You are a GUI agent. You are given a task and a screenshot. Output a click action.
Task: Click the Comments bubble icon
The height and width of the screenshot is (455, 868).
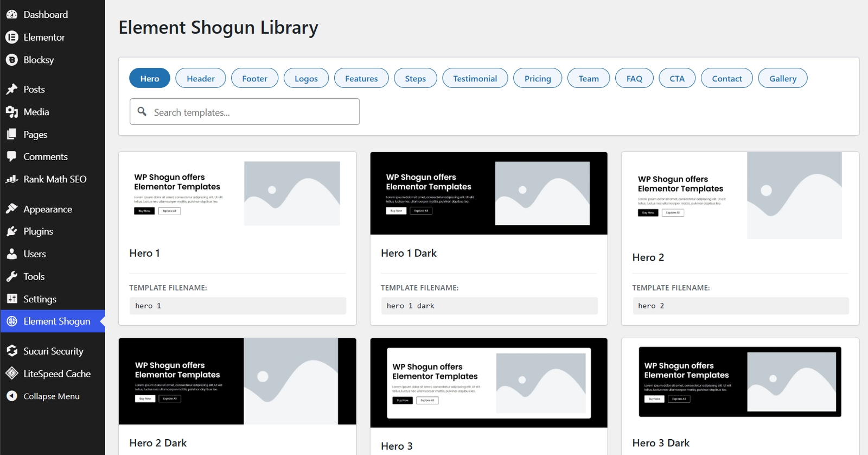[x=12, y=156]
